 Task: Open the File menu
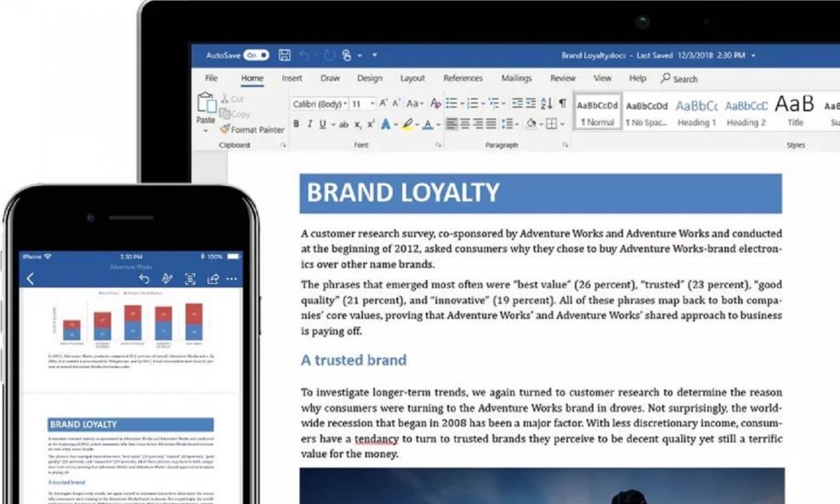coord(211,78)
